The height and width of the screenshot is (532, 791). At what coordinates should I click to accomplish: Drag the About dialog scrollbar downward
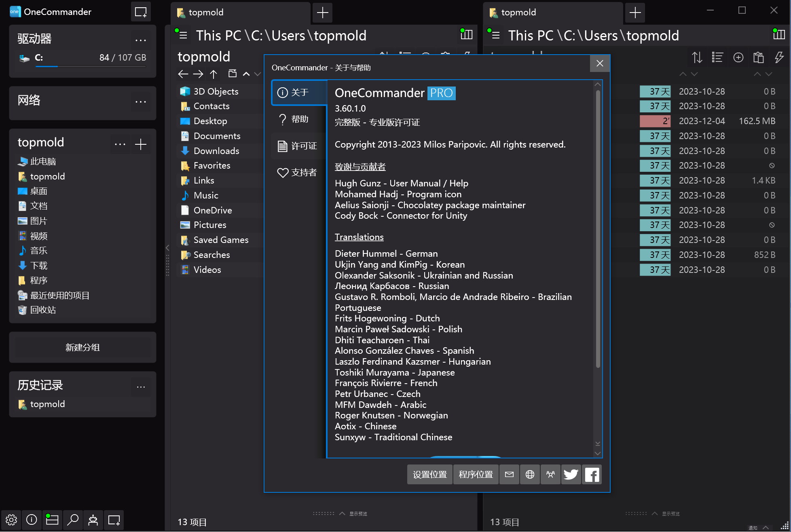599,446
